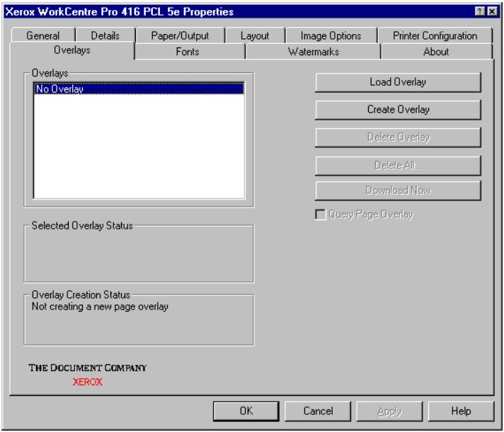
Task: Click the title bar question mark help icon
Action: click(x=479, y=11)
